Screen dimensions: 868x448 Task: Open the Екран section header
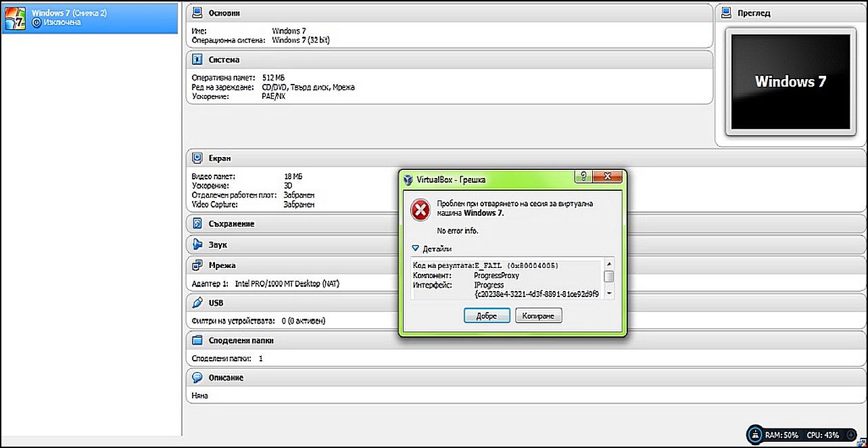coord(526,158)
